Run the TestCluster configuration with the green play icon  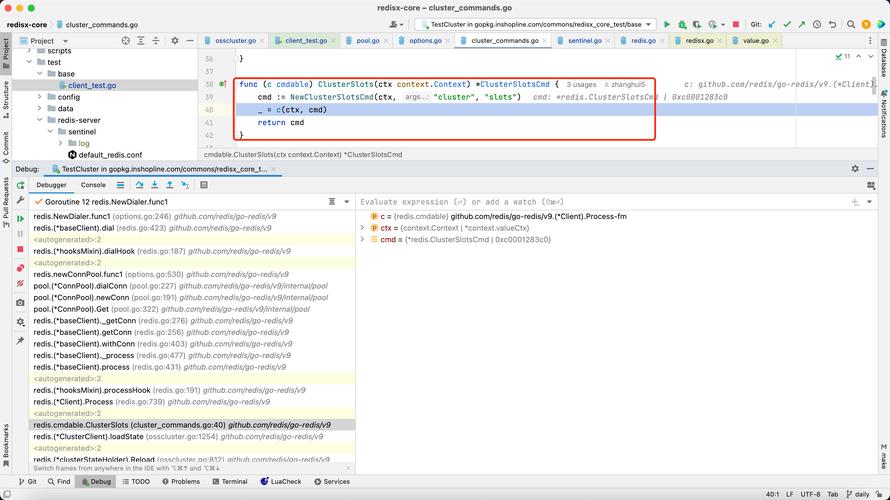[667, 24]
